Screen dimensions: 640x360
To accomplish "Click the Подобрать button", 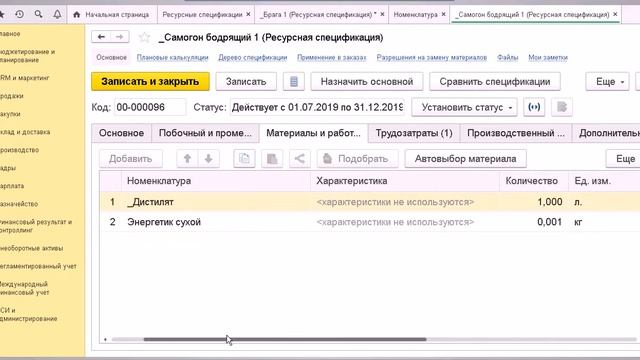I will (x=357, y=159).
